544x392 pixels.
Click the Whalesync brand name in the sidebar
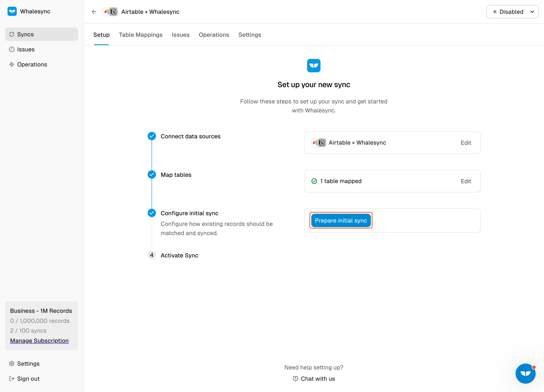click(x=35, y=11)
